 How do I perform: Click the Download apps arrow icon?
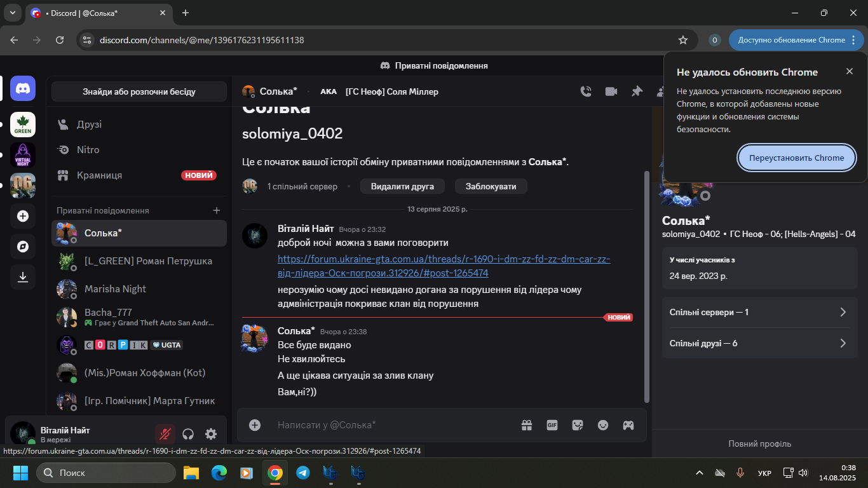coord(23,277)
